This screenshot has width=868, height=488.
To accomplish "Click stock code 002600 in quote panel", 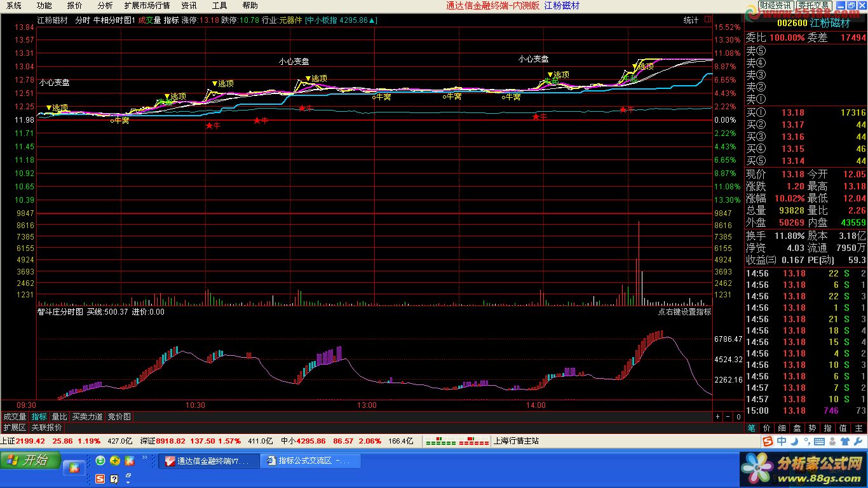I will (x=792, y=23).
